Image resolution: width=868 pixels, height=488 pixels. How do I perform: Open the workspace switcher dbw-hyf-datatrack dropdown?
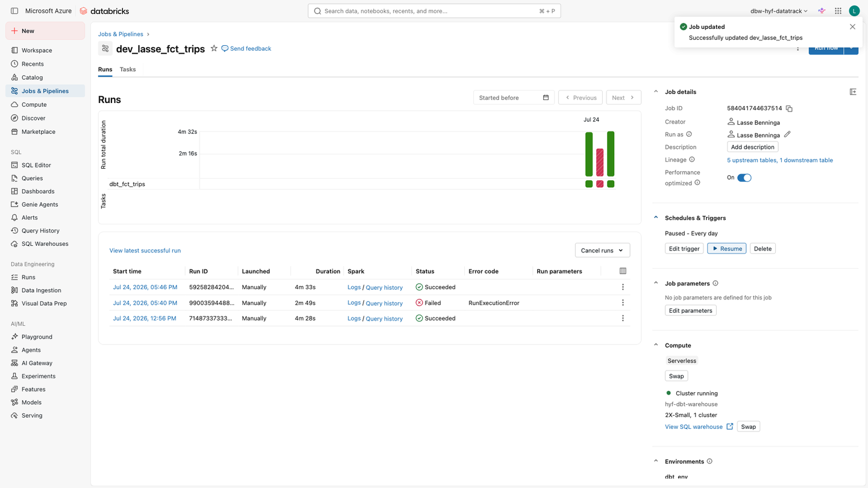pos(779,11)
